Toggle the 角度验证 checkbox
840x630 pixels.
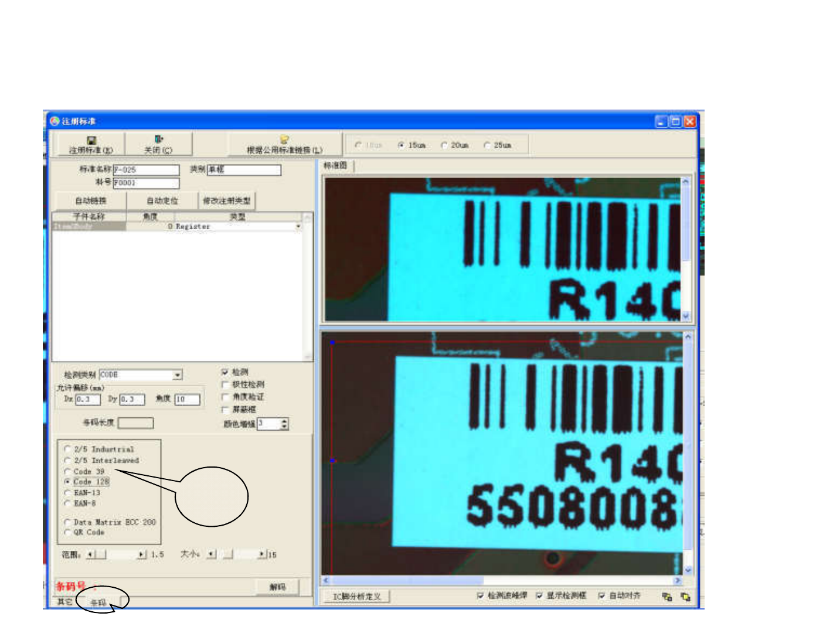225,397
